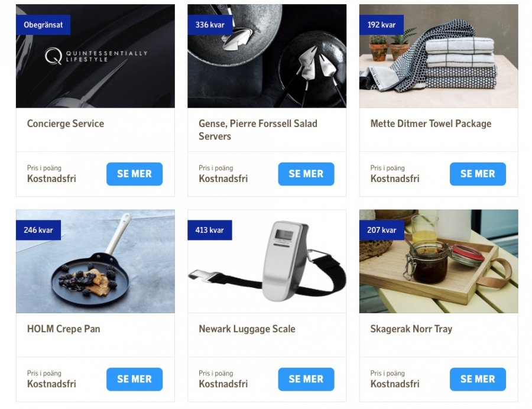The width and height of the screenshot is (532, 409).
Task: Select the crepe pan product image
Action: pos(95,261)
